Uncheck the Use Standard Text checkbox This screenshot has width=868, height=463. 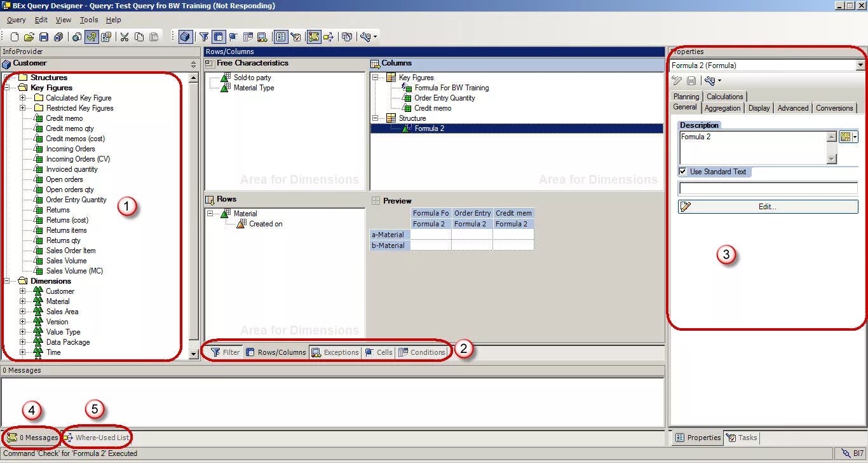coord(684,172)
